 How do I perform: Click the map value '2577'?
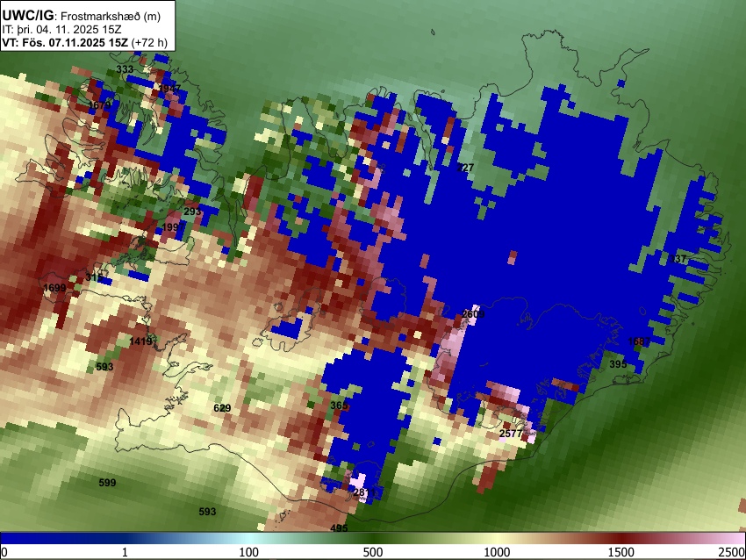511,434
